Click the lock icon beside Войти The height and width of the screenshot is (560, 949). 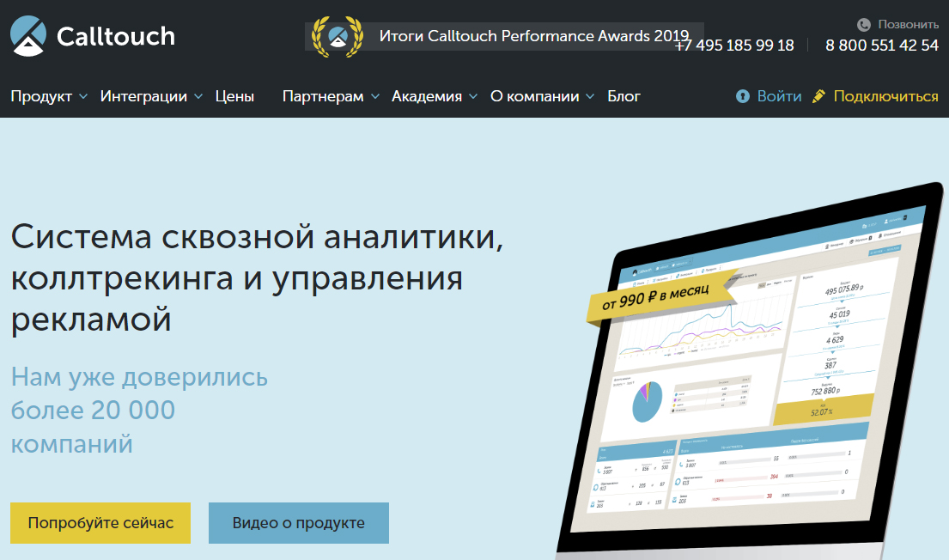(x=743, y=96)
